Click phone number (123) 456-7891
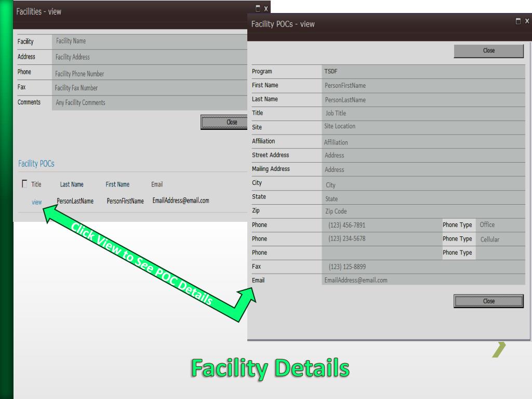The width and height of the screenshot is (532, 399). (347, 225)
